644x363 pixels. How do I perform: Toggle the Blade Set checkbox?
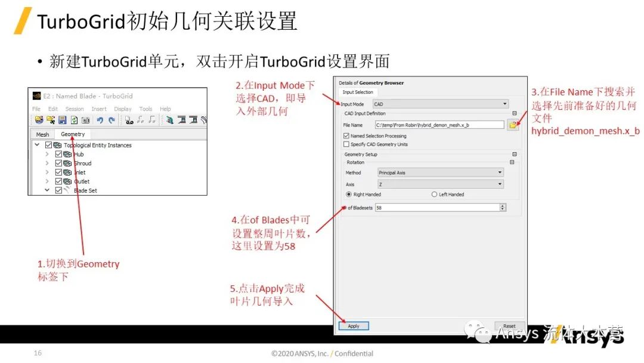[58, 190]
